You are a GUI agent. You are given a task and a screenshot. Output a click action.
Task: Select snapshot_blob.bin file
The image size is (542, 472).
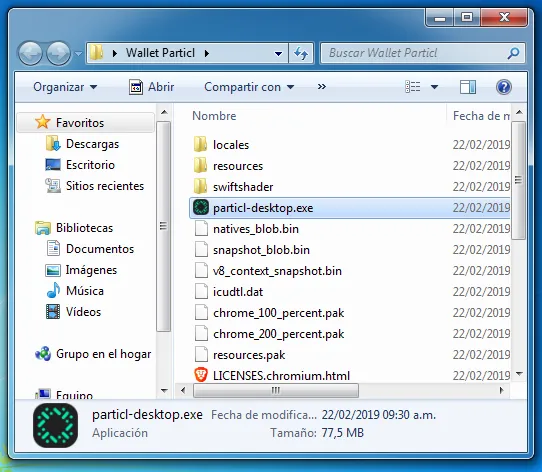point(261,250)
